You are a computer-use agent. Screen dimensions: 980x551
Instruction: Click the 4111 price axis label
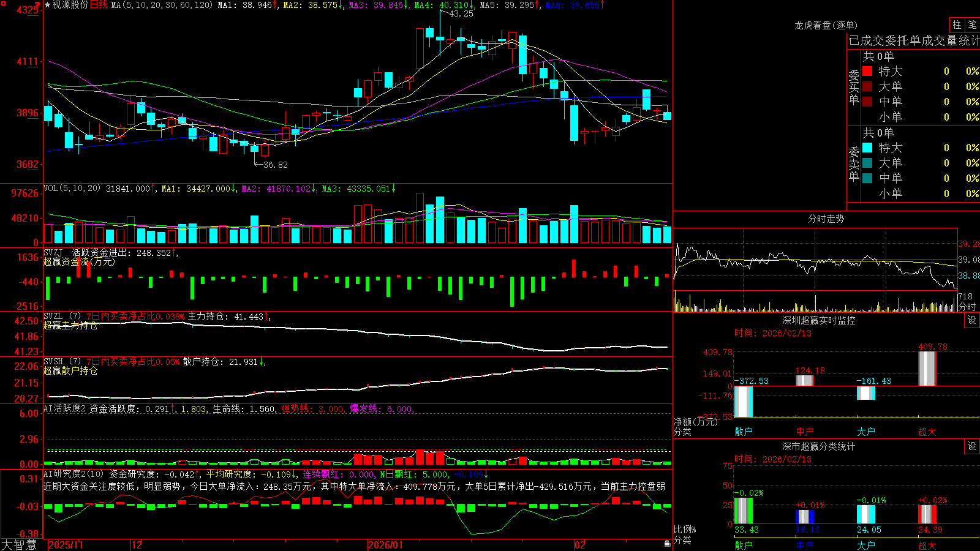pyautogui.click(x=27, y=61)
